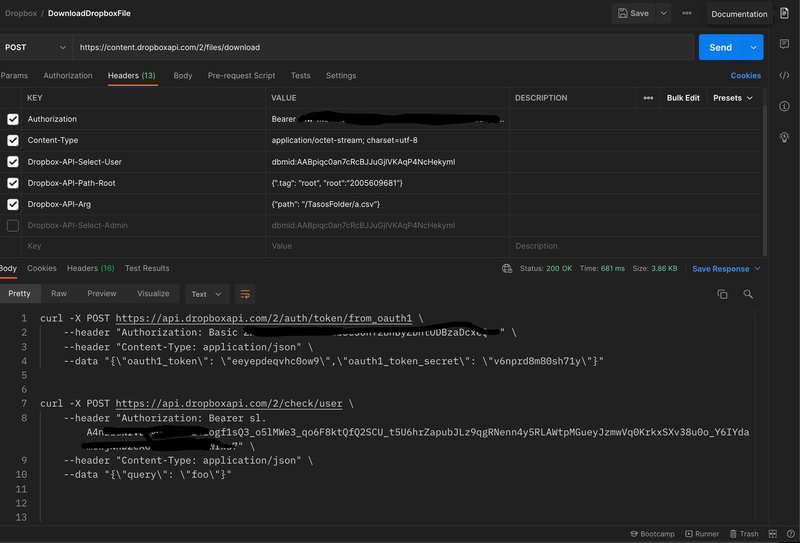Screen dimensions: 800x543
Task: Open the request info icon in sidebar
Action: [784, 107]
